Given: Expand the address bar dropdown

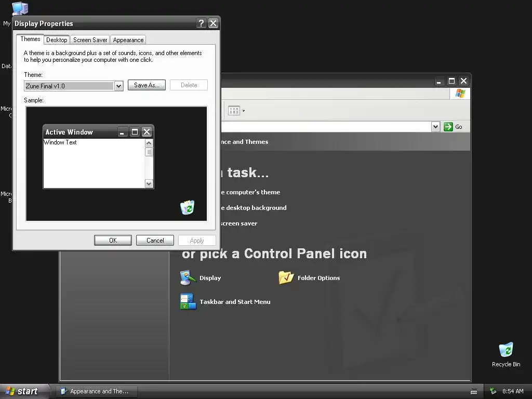Looking at the screenshot, I should click(436, 127).
